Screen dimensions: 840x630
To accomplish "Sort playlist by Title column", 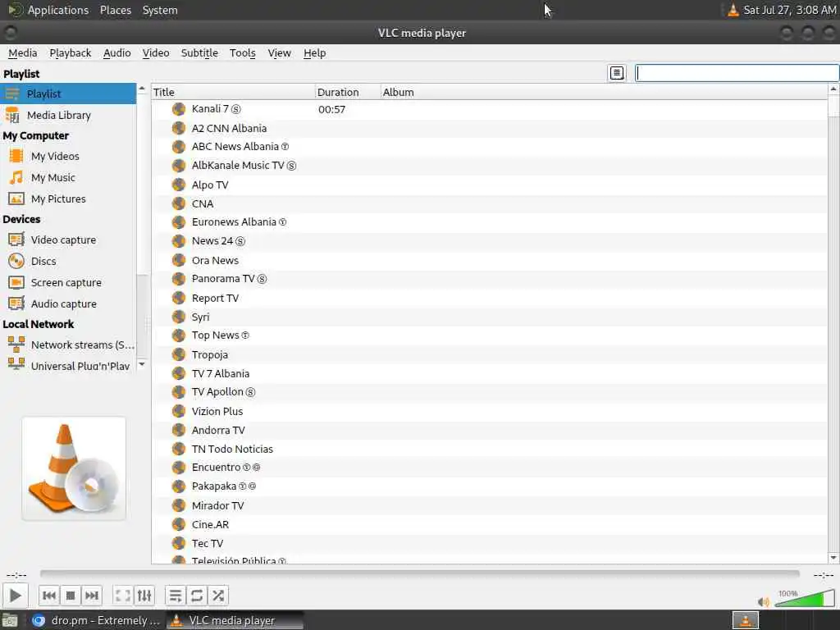I will click(x=233, y=92).
